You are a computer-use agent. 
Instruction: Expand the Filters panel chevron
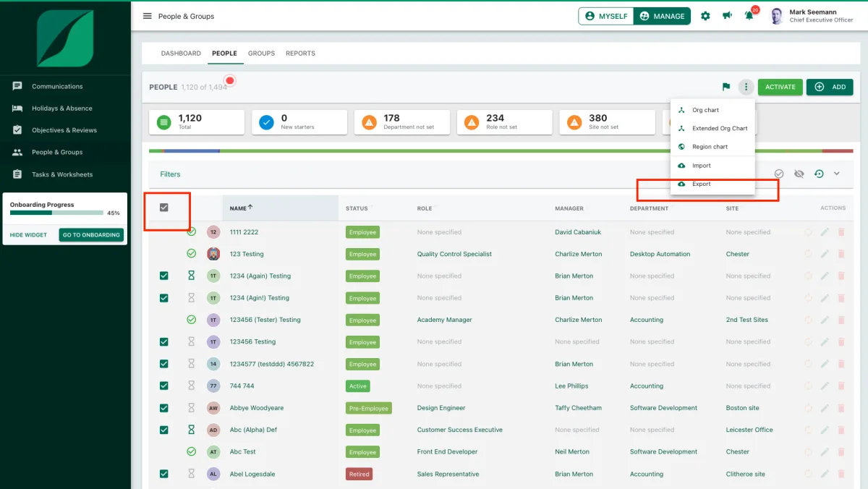(x=837, y=174)
